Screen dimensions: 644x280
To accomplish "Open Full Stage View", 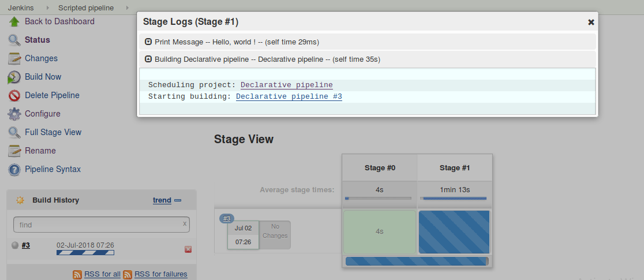I will point(53,132).
